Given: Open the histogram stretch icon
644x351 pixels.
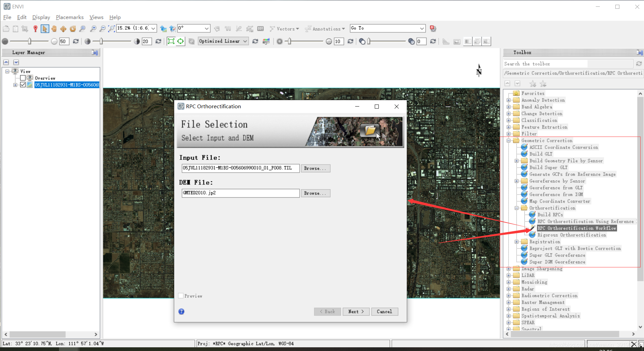Looking at the screenshot, I should [266, 41].
